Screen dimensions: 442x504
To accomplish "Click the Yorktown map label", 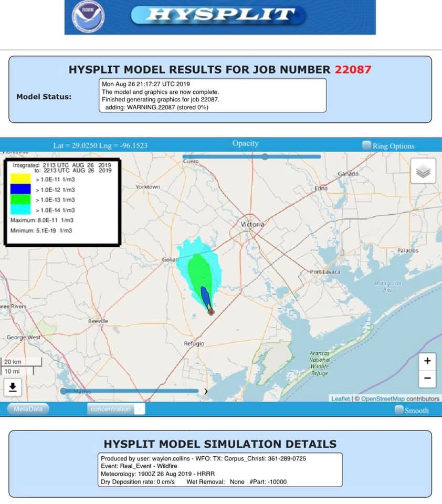I will (148, 187).
